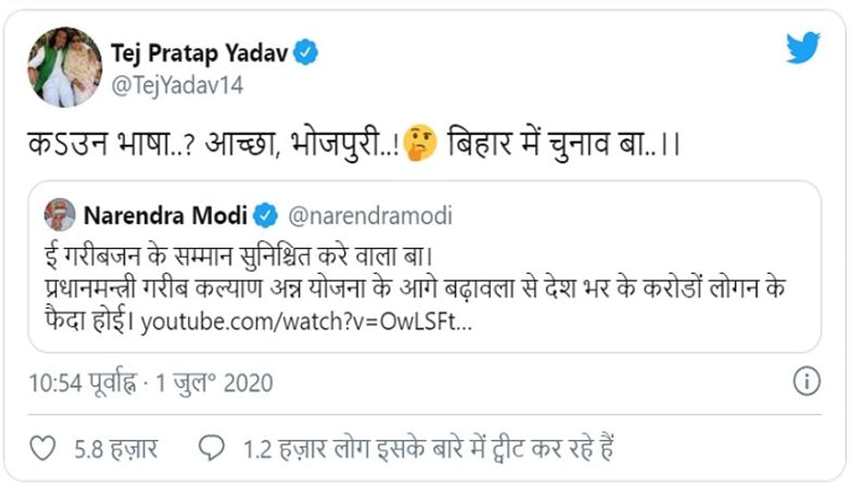Click the Twitter bird logo
868x496 pixels.
[803, 47]
